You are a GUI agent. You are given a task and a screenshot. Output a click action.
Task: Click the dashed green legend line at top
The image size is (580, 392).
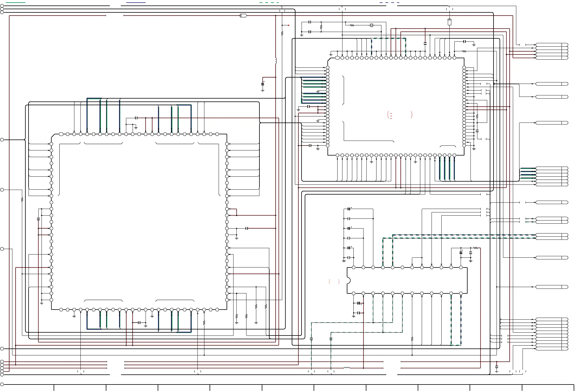click(269, 3)
